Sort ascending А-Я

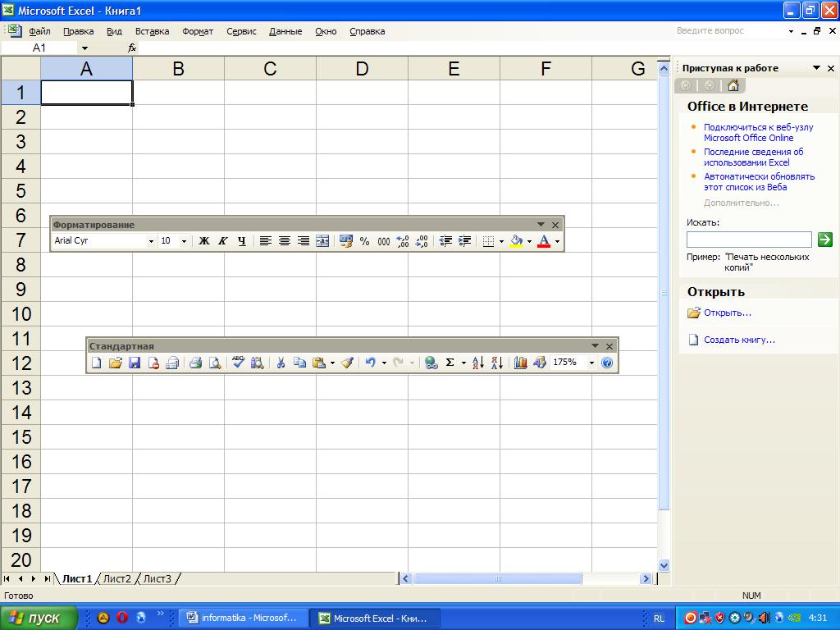pos(478,363)
